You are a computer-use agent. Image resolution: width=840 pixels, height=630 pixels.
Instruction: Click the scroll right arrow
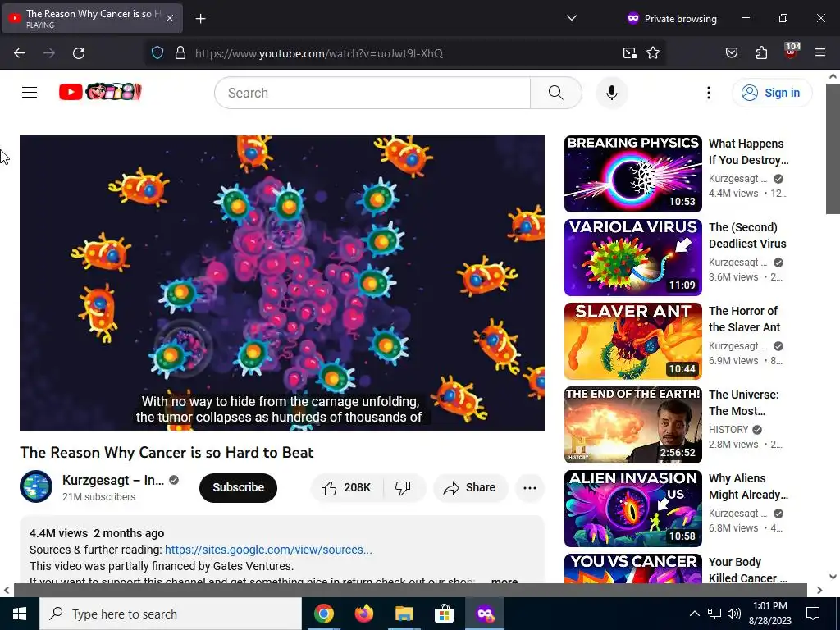(819, 590)
